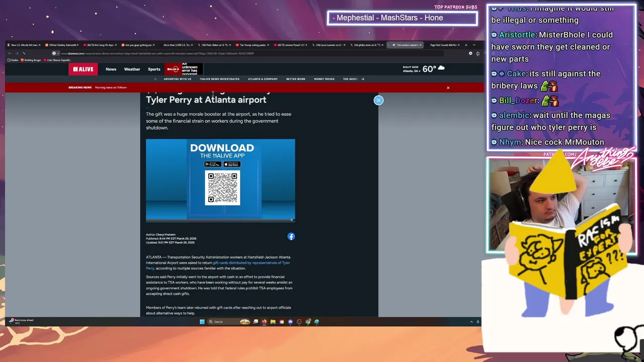Share the article via Facebook icon
This screenshot has width=644, height=362.
click(x=291, y=236)
